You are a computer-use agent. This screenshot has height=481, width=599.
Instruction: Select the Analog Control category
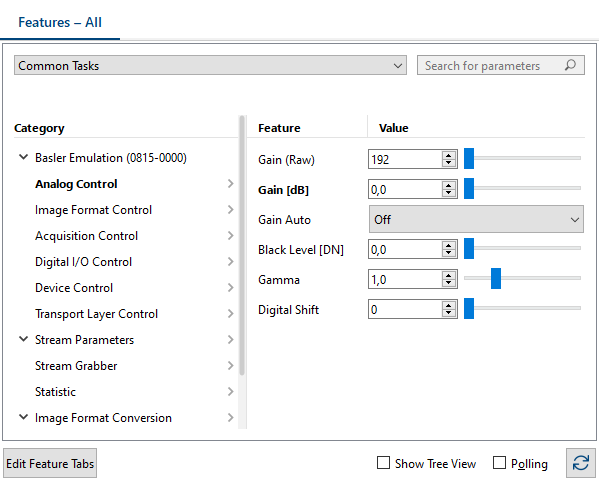click(76, 184)
